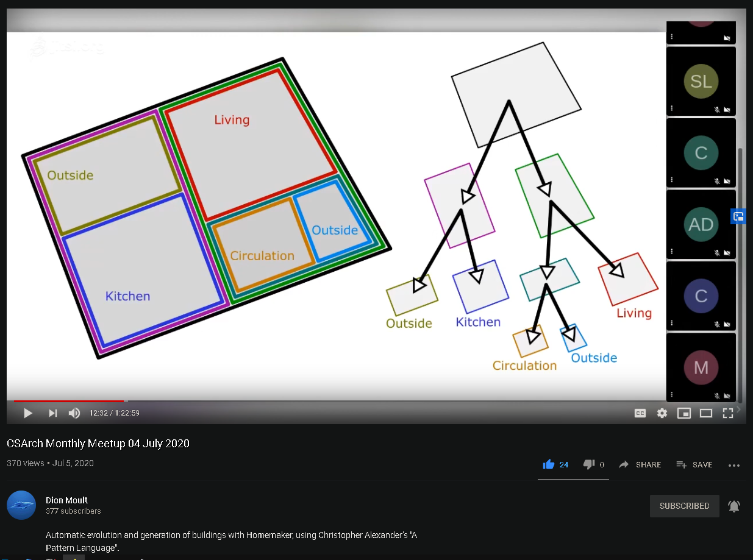Viewport: 753px width, 560px height.
Task: Select the purple C participant avatar
Action: [x=701, y=296]
